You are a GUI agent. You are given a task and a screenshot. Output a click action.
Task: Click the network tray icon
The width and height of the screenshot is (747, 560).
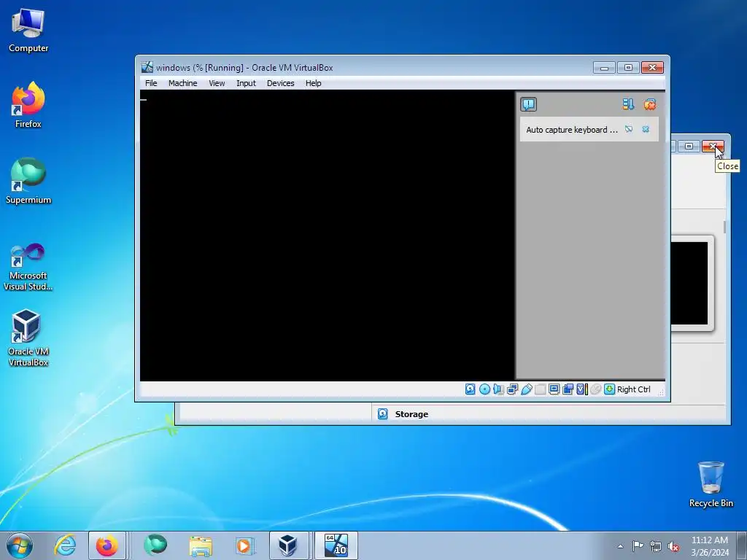(656, 546)
